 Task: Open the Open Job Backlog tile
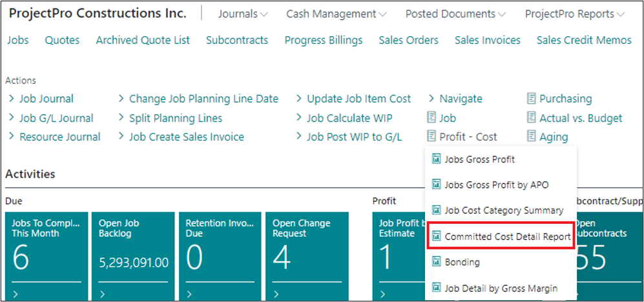coord(133,256)
